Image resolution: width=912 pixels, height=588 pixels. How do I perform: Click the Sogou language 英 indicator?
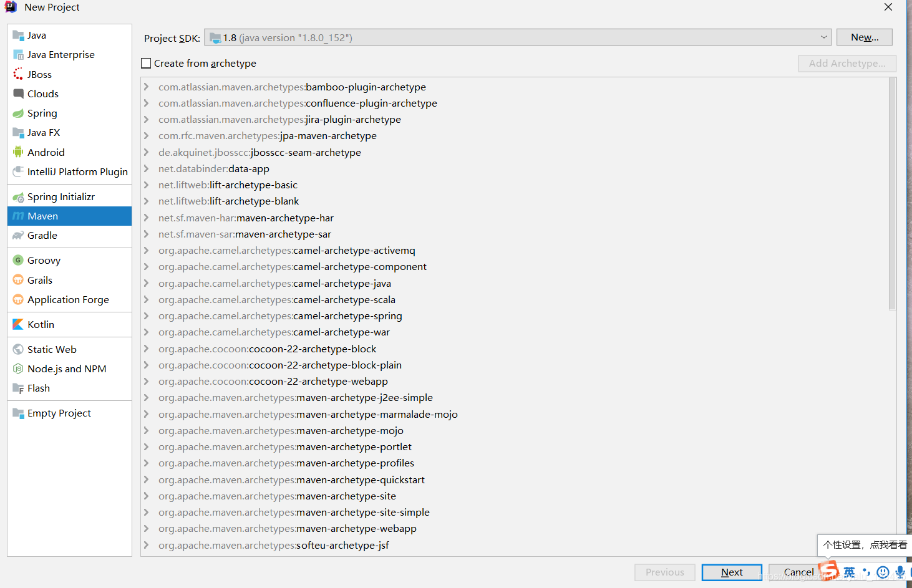(849, 572)
